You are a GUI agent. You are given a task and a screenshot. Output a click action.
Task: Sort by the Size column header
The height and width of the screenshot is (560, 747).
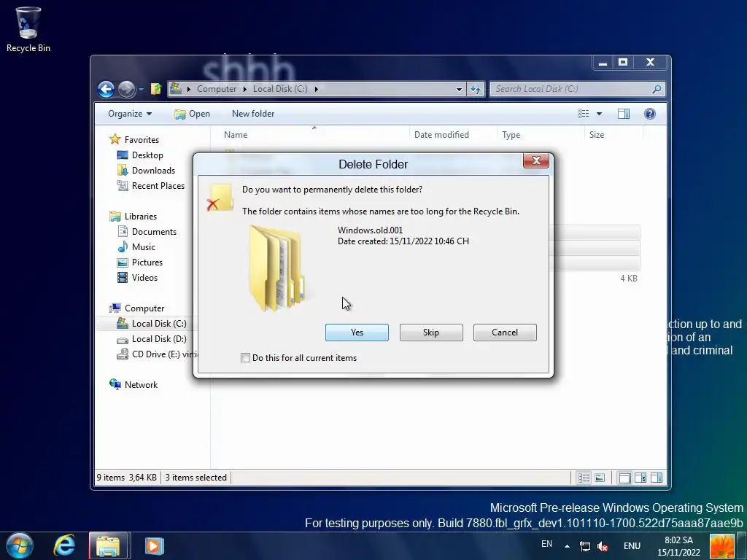click(614, 135)
